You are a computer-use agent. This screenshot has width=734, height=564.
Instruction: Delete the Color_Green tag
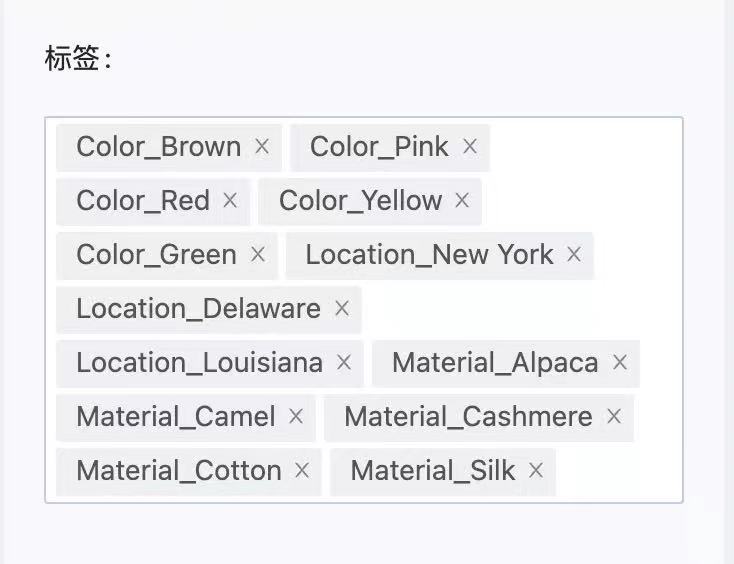click(x=258, y=255)
